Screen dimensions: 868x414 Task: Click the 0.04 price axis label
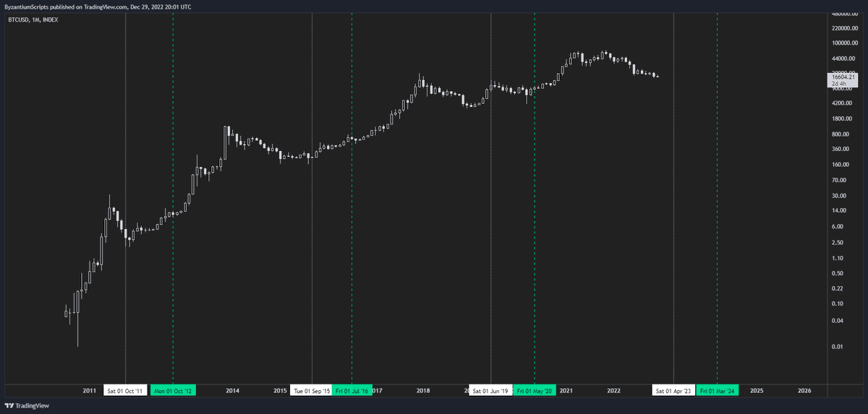[838, 320]
